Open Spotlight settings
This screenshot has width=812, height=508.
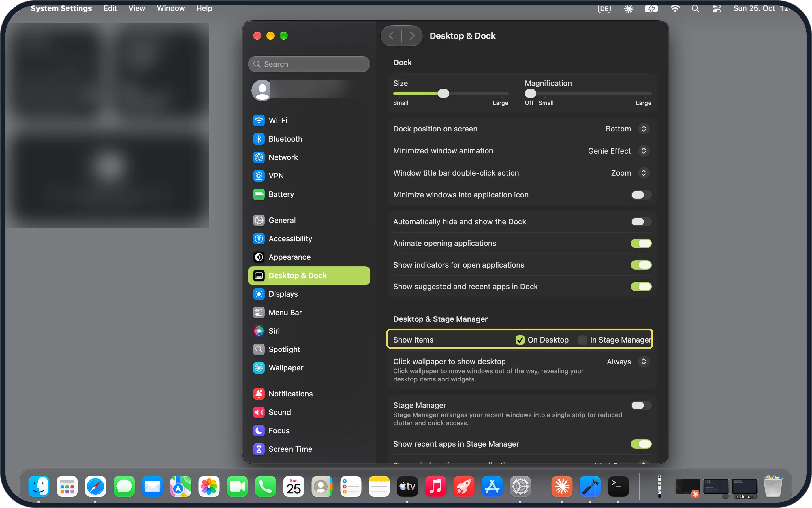pos(309,349)
